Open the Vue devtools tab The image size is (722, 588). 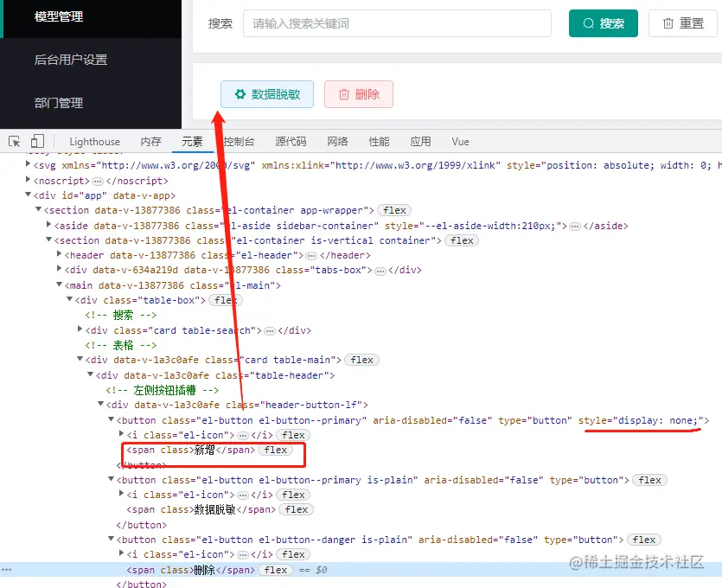point(460,141)
